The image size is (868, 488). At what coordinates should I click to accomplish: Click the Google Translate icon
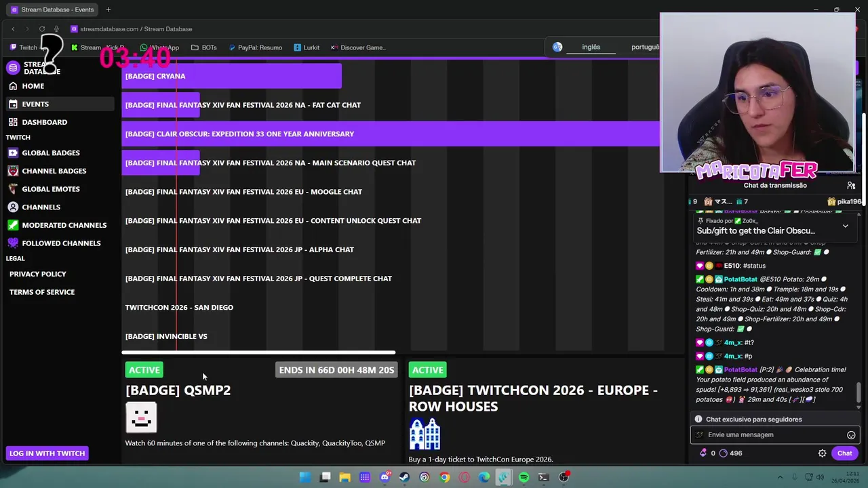[x=557, y=47]
